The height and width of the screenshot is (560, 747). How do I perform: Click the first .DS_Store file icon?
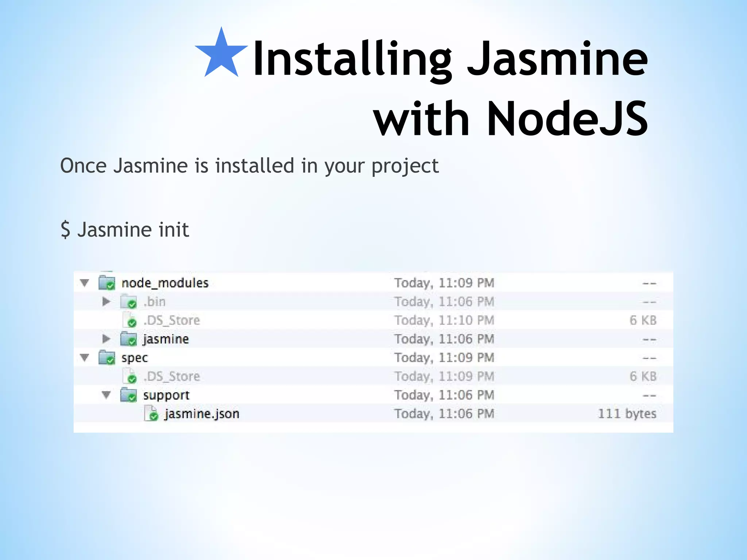pos(129,320)
